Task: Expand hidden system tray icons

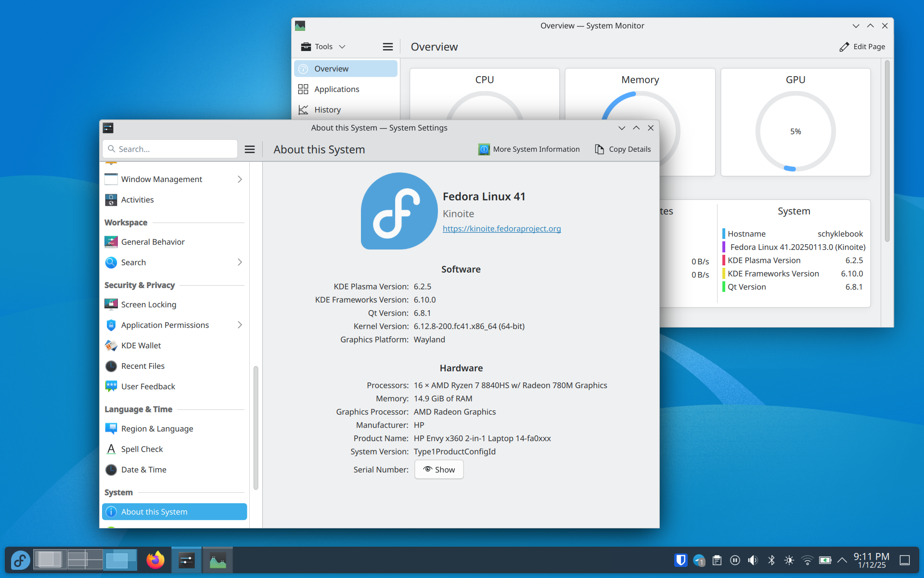Action: pos(842,560)
